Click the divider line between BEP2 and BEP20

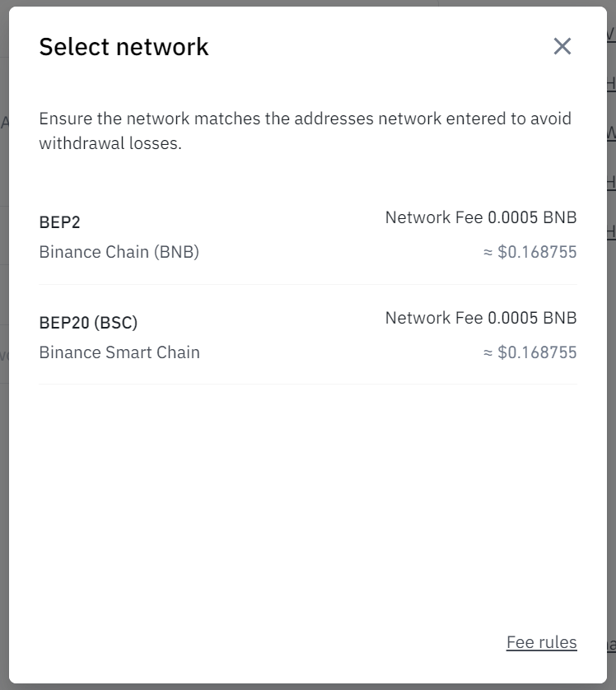308,284
